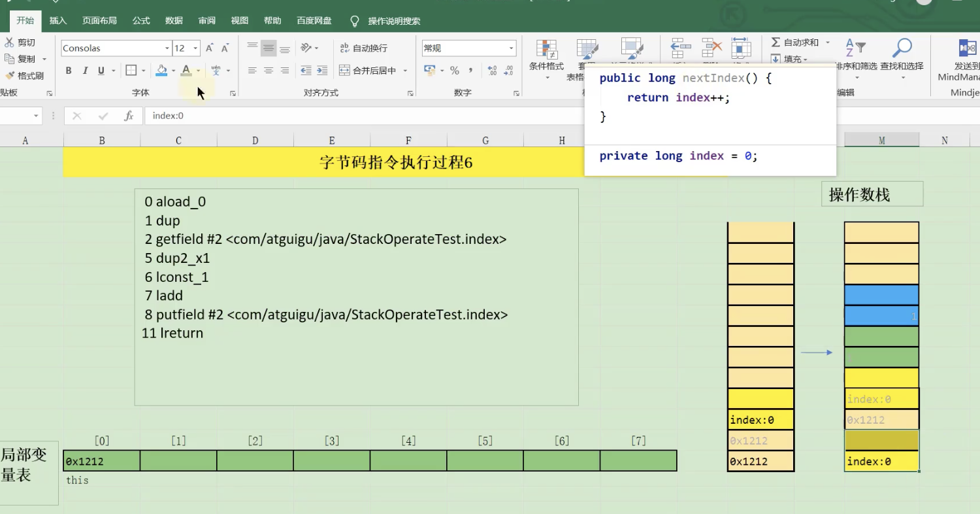Switch to the 插入 tab
Viewport: 980px width, 514px height.
coord(58,21)
